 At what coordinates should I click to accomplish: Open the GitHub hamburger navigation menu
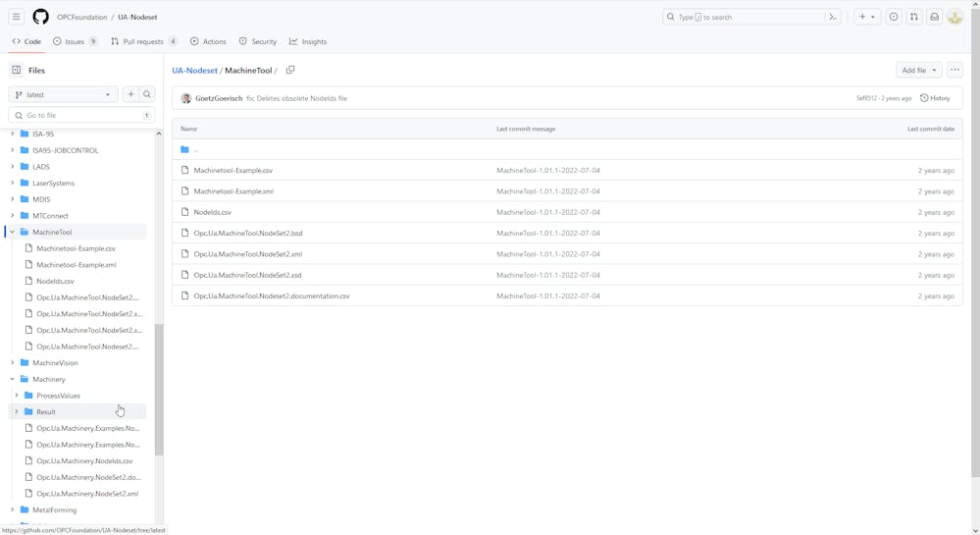(17, 17)
